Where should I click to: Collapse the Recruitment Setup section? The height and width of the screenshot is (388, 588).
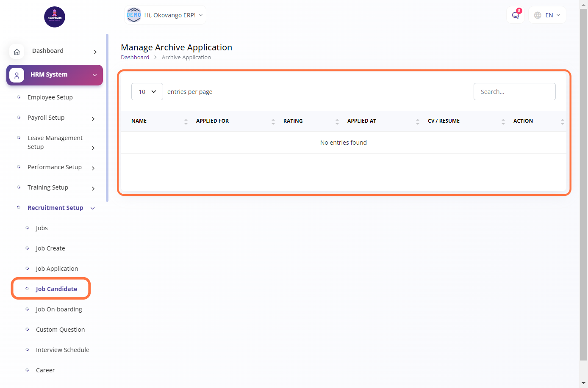coord(93,208)
